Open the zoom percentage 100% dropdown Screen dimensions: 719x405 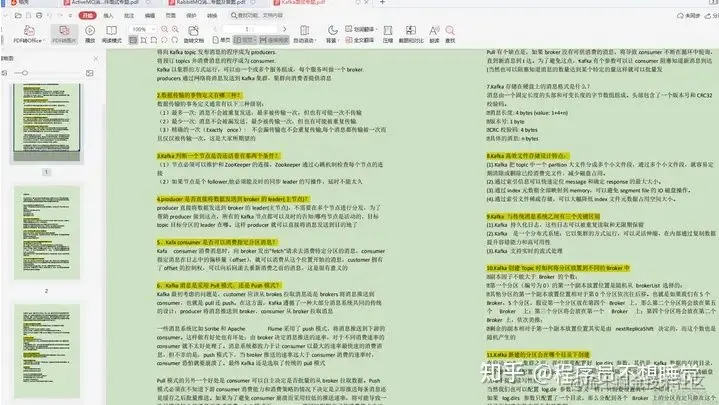tap(143, 29)
